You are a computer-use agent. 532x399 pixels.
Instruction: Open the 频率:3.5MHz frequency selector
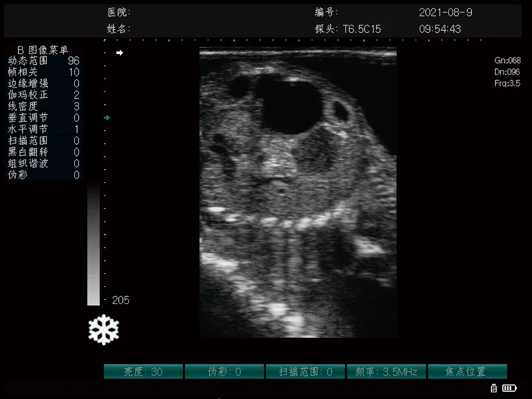(385, 371)
